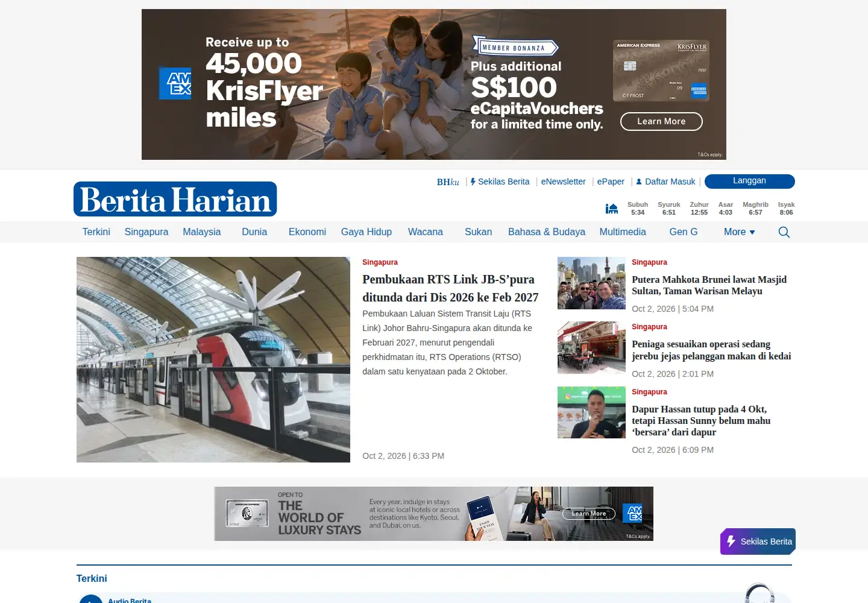Image resolution: width=868 pixels, height=603 pixels.
Task: Open headline 'Putera Mahkota Brunei lawat Masjid Sultan'
Action: [709, 285]
